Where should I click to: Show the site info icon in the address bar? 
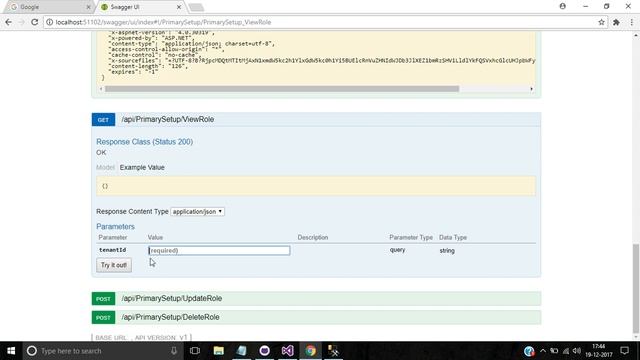pos(49,22)
